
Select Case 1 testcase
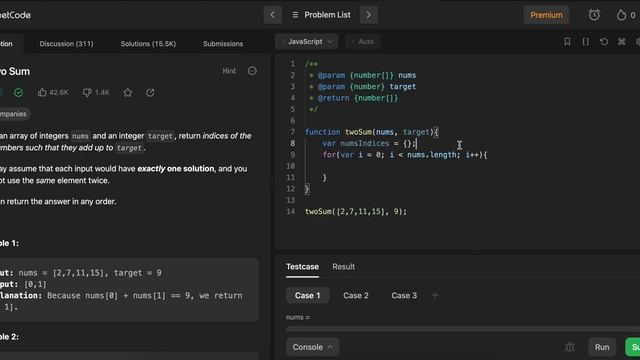[x=307, y=296]
